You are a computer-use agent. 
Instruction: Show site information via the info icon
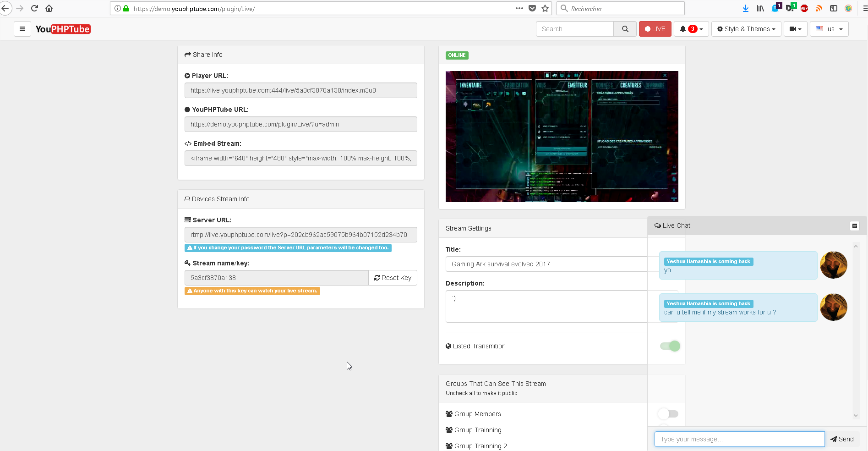(x=118, y=8)
